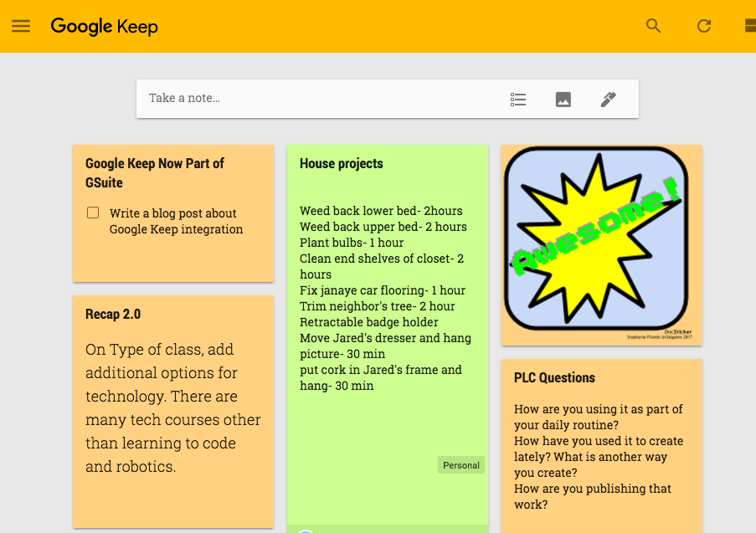Click the Personal label tag
Image resolution: width=756 pixels, height=533 pixels.
[x=461, y=465]
